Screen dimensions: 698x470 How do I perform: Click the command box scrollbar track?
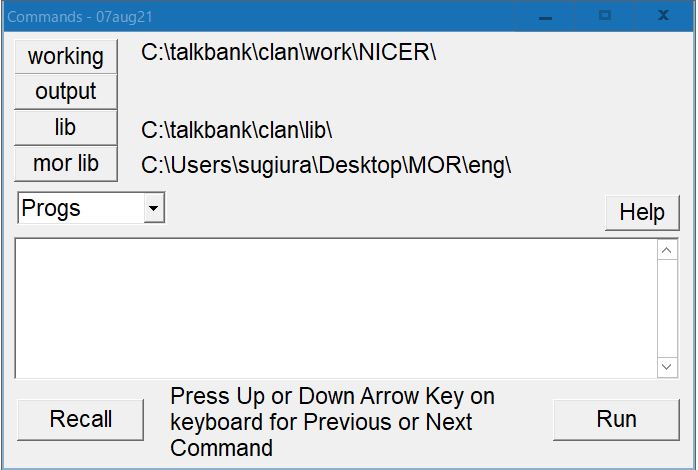point(667,308)
